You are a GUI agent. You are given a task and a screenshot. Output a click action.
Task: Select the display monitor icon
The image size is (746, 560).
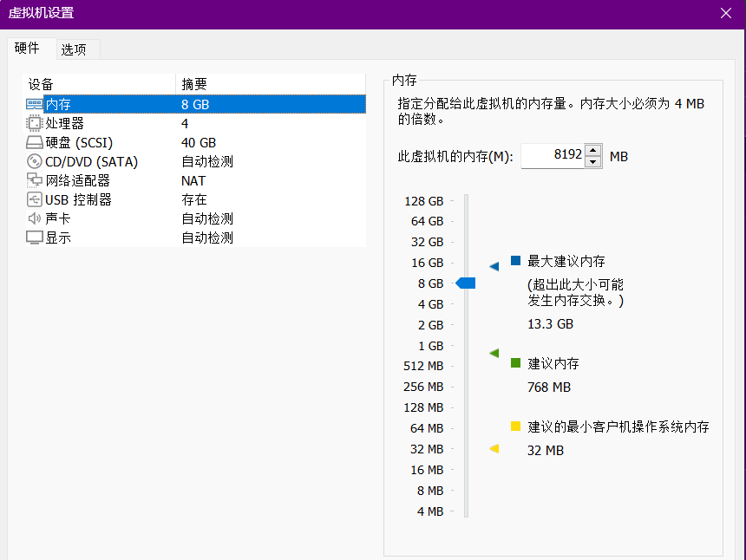point(35,238)
